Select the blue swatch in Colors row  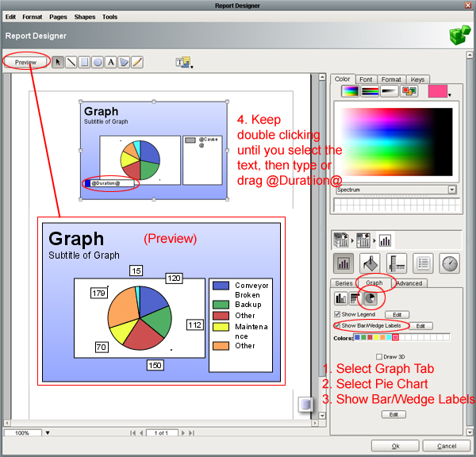[357, 337]
